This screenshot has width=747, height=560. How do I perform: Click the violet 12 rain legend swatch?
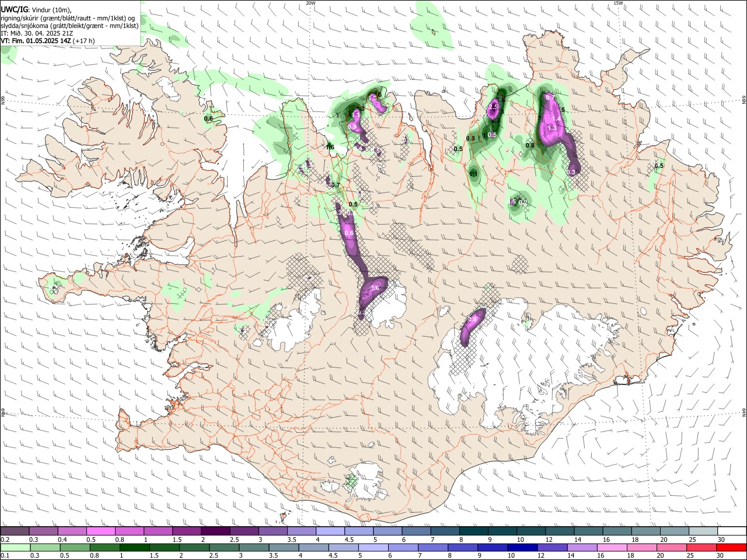(x=552, y=548)
